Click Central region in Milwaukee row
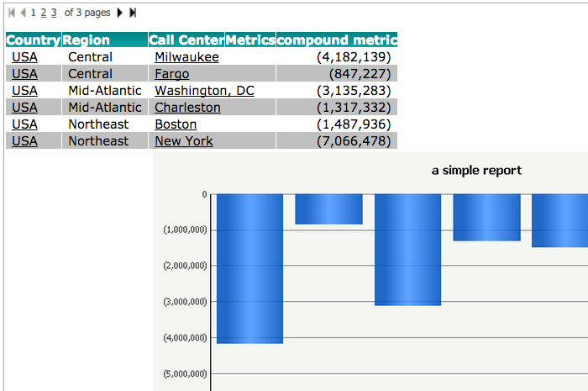Image resolution: width=588 pixels, height=391 pixels. [x=91, y=57]
